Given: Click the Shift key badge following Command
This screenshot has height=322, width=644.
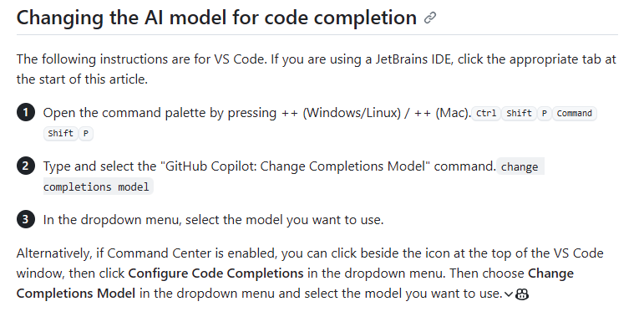Looking at the screenshot, I should [x=60, y=134].
